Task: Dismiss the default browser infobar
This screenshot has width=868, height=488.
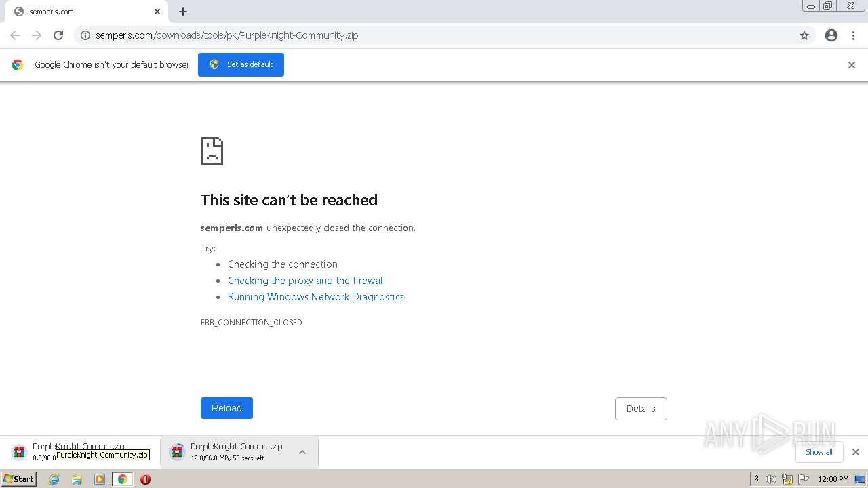Action: tap(852, 65)
